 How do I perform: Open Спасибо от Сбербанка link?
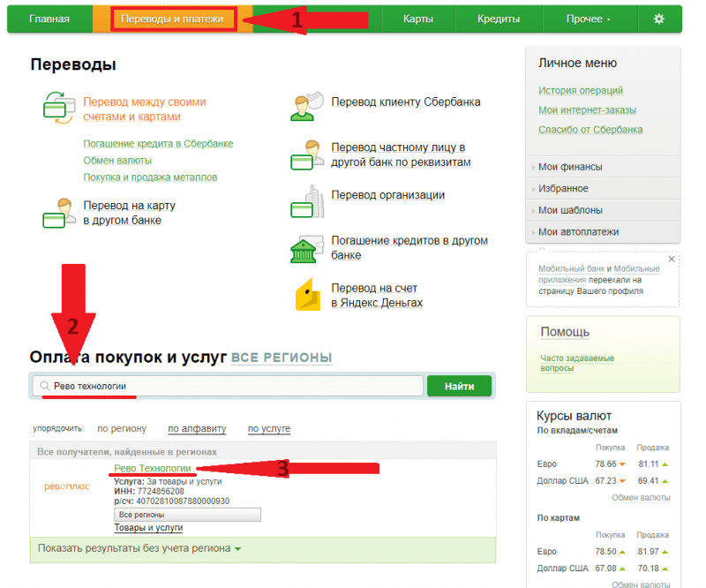pos(590,130)
